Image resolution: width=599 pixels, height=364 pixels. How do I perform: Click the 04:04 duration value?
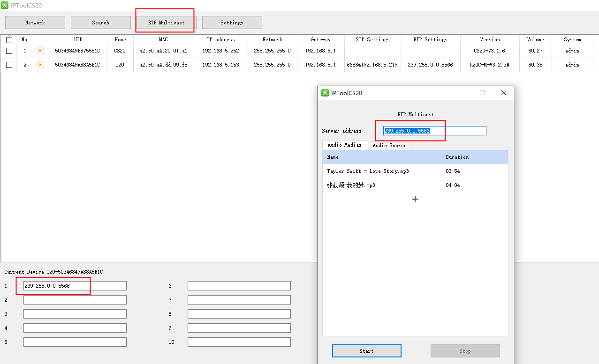pyautogui.click(x=453, y=185)
